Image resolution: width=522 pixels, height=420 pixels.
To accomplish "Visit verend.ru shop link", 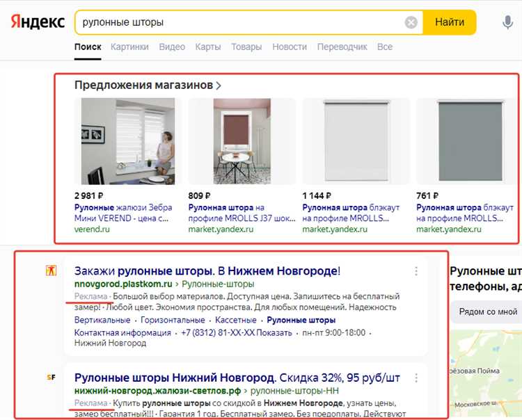I will [92, 229].
